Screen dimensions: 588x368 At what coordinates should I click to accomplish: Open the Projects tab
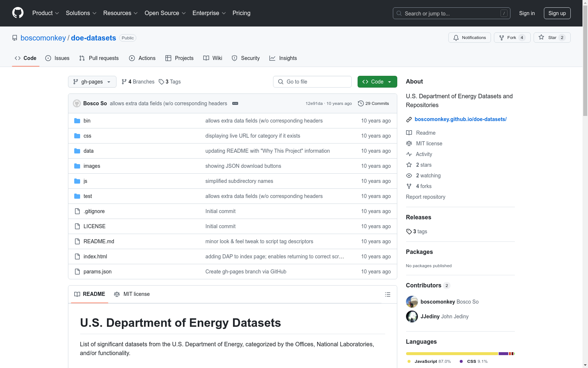[x=179, y=58]
